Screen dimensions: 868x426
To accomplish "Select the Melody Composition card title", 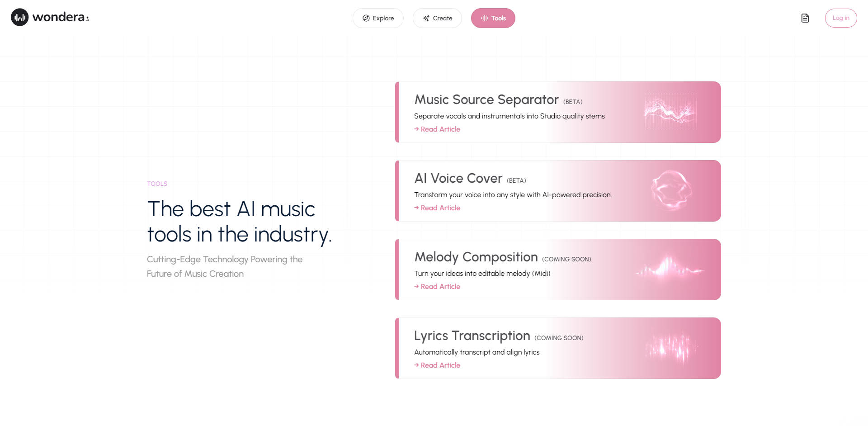I will pos(476,257).
